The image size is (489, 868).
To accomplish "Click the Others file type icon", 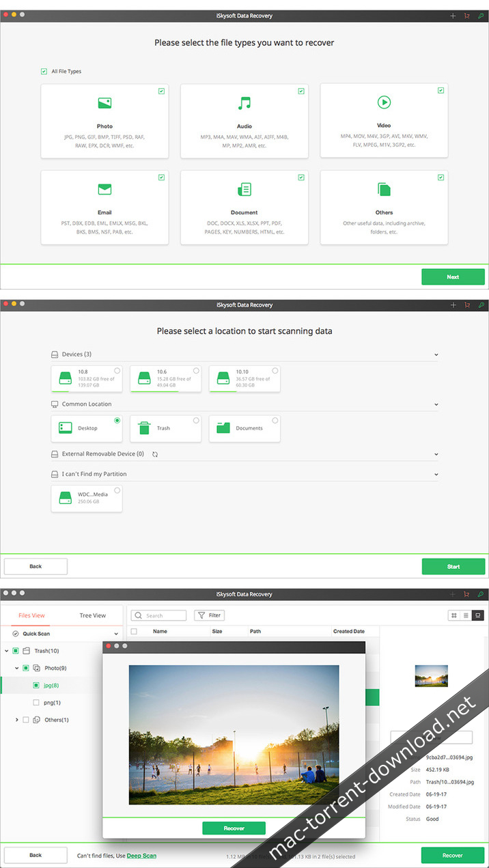I will pyautogui.click(x=384, y=189).
